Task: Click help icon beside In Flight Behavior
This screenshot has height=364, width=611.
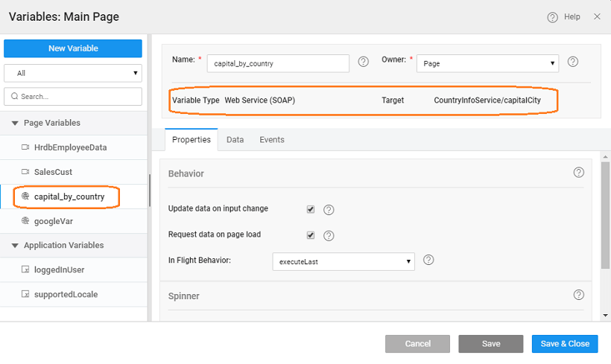Action: coord(428,261)
